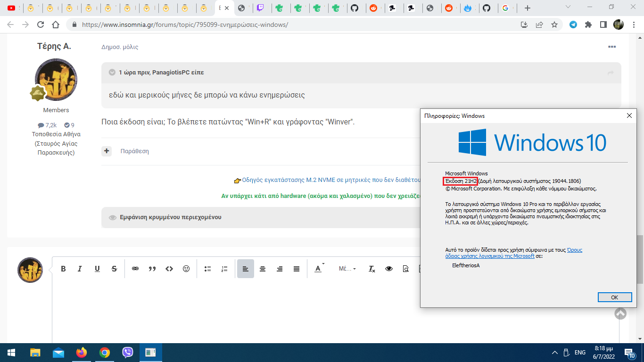Center-align the text in the editor
644x362 pixels.
[x=263, y=269]
